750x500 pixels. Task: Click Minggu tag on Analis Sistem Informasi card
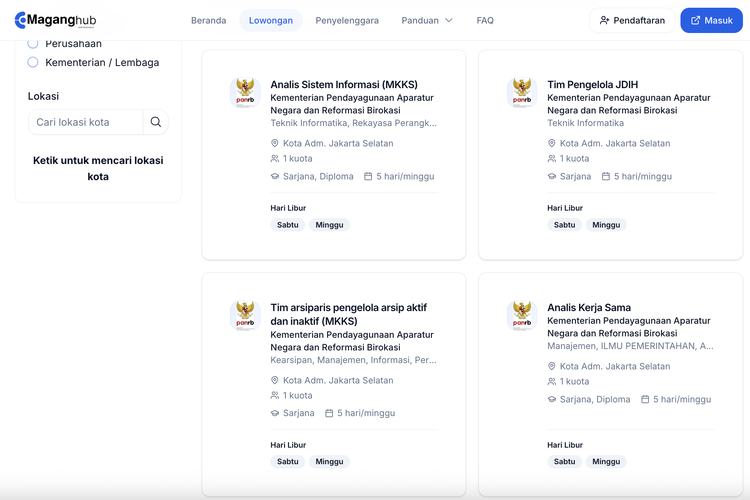coord(329,225)
